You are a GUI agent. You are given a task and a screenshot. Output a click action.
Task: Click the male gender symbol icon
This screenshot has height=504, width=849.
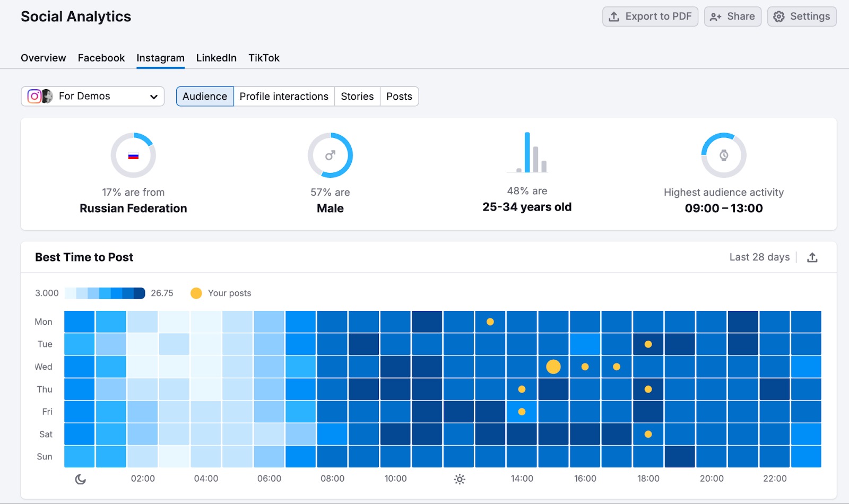pos(330,155)
